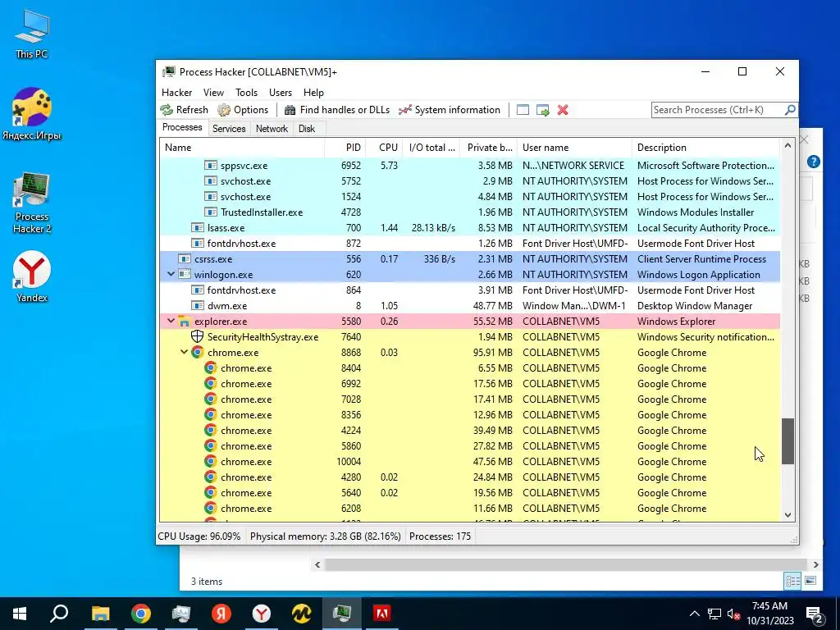
Task: Sort by the PID column header
Action: coord(345,148)
